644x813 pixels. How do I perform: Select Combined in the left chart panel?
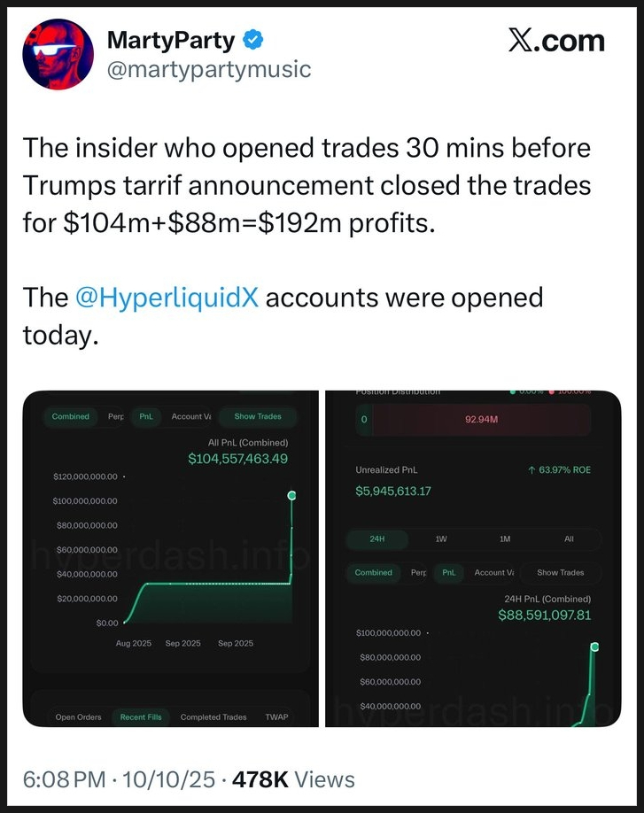(x=71, y=416)
